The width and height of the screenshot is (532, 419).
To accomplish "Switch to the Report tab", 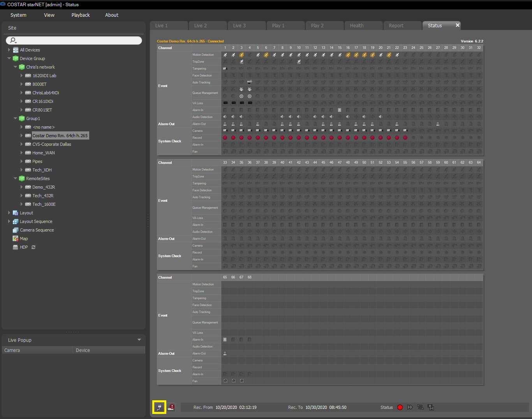I will (403, 25).
